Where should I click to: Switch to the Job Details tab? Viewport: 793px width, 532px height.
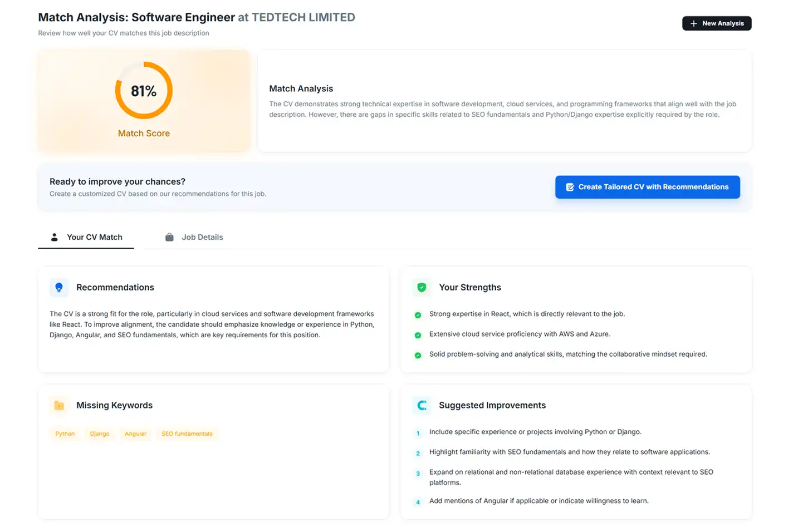click(194, 238)
